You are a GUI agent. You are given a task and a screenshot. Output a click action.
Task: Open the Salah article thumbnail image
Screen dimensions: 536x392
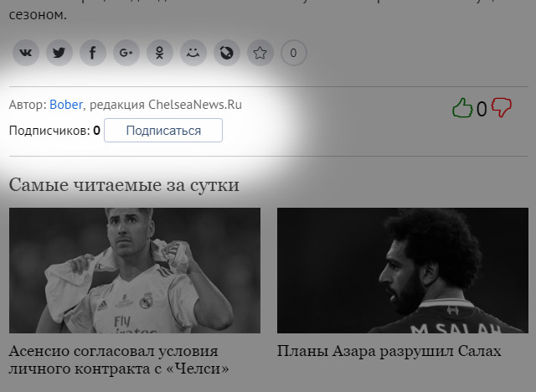402,270
